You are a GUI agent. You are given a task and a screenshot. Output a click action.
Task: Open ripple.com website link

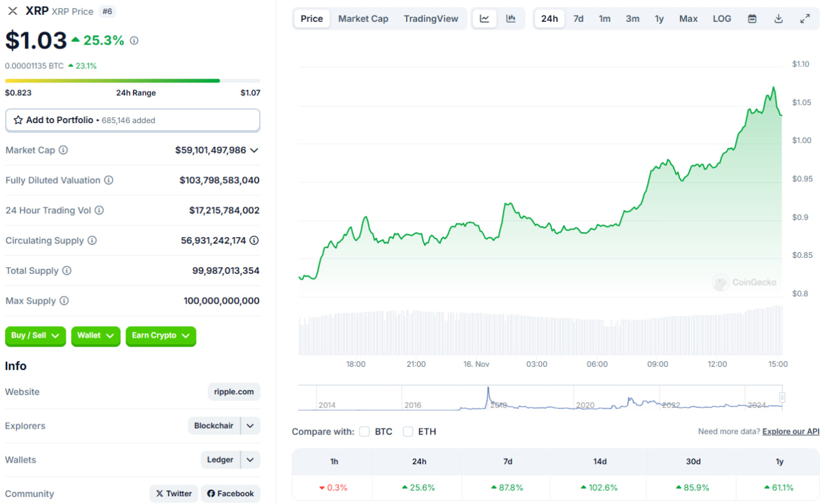234,392
